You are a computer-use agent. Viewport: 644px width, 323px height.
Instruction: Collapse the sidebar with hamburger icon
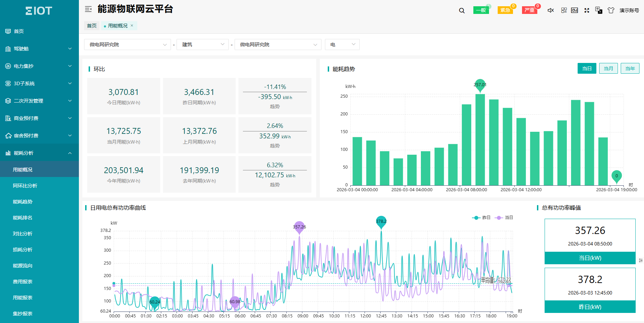coord(88,9)
